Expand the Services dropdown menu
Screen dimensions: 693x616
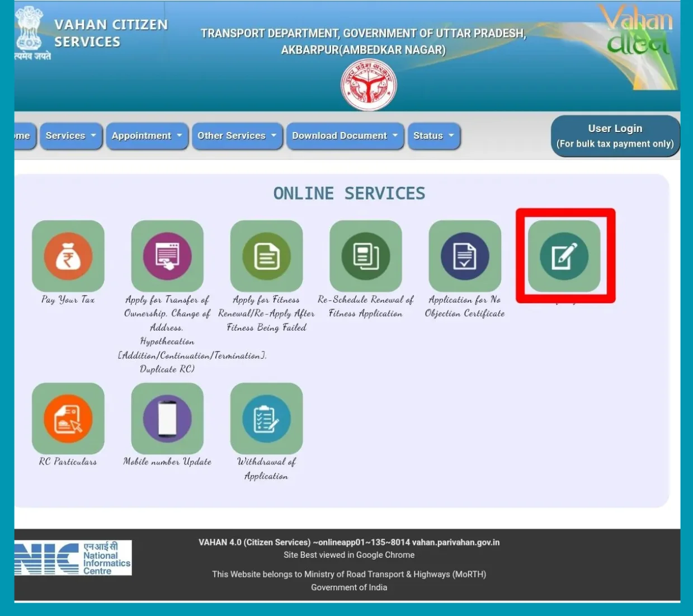coord(70,136)
